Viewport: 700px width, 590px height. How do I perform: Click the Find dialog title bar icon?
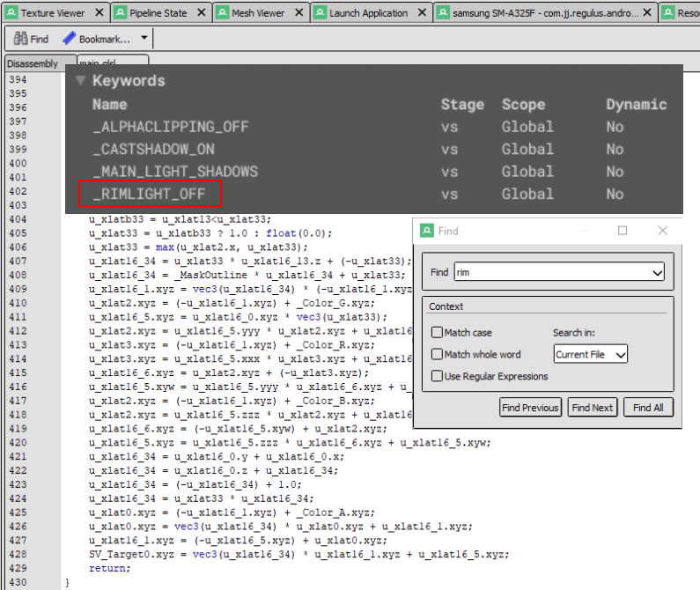tap(426, 231)
